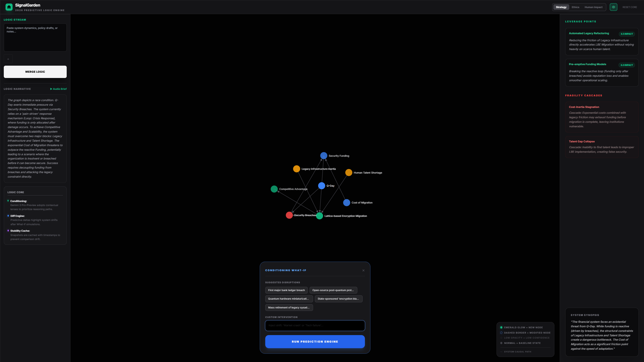Click Reset Core in the header
Screen dimensions: 644x362
pyautogui.click(x=629, y=7)
